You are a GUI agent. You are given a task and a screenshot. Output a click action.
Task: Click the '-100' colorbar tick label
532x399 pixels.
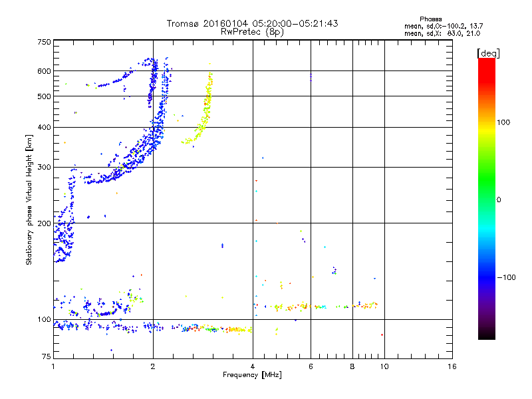tap(506, 277)
